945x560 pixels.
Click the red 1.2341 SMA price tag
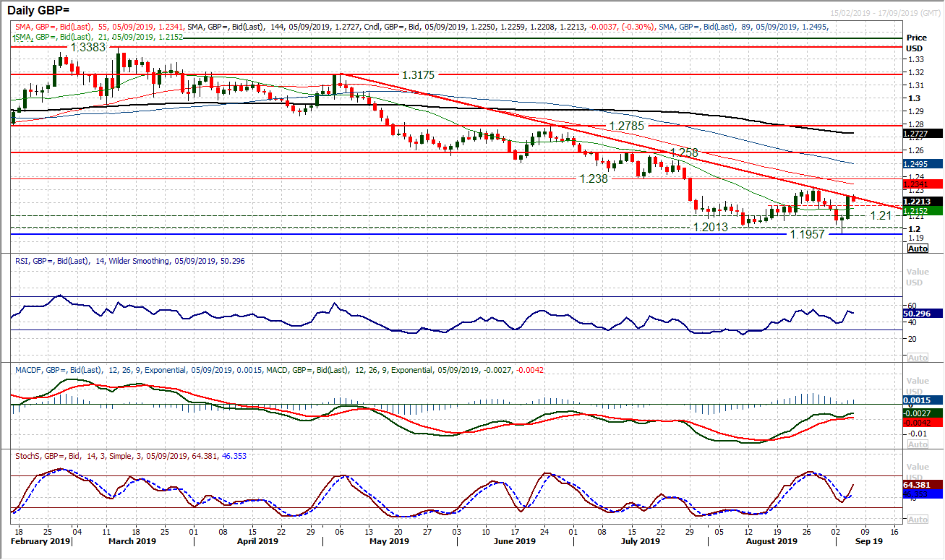tap(923, 184)
